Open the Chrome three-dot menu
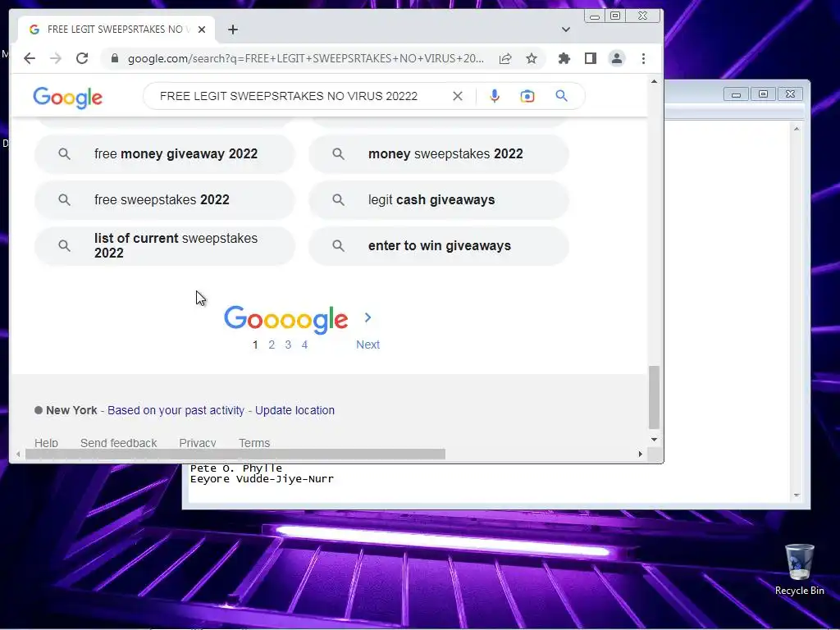The height and width of the screenshot is (630, 840). pyautogui.click(x=643, y=58)
